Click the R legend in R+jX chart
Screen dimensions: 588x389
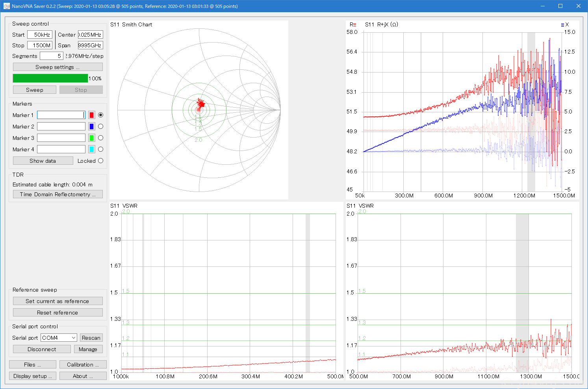tap(353, 24)
